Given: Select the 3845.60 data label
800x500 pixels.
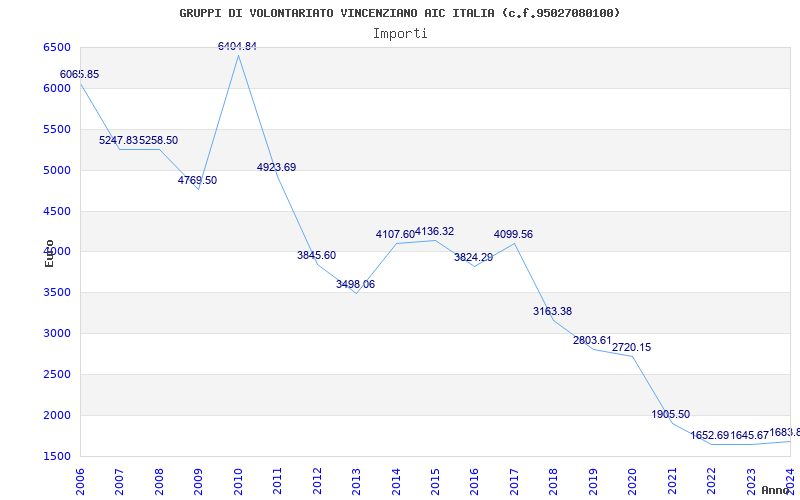Looking at the screenshot, I should (317, 255).
